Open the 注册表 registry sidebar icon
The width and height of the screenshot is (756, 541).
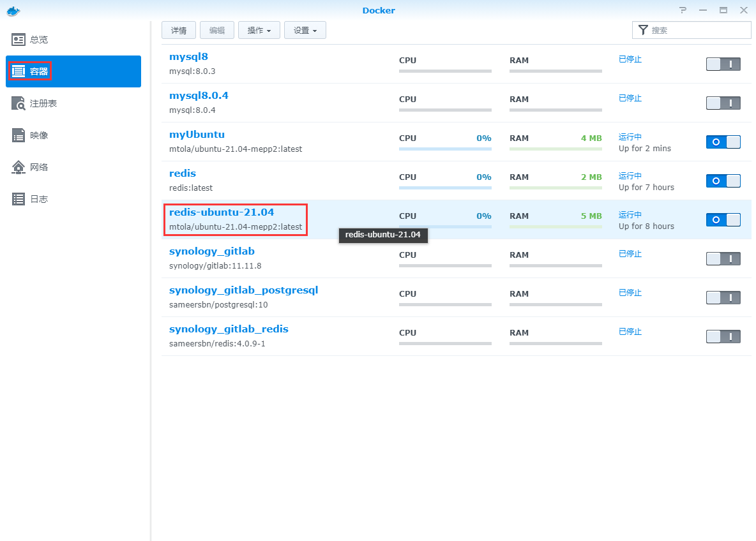[19, 103]
